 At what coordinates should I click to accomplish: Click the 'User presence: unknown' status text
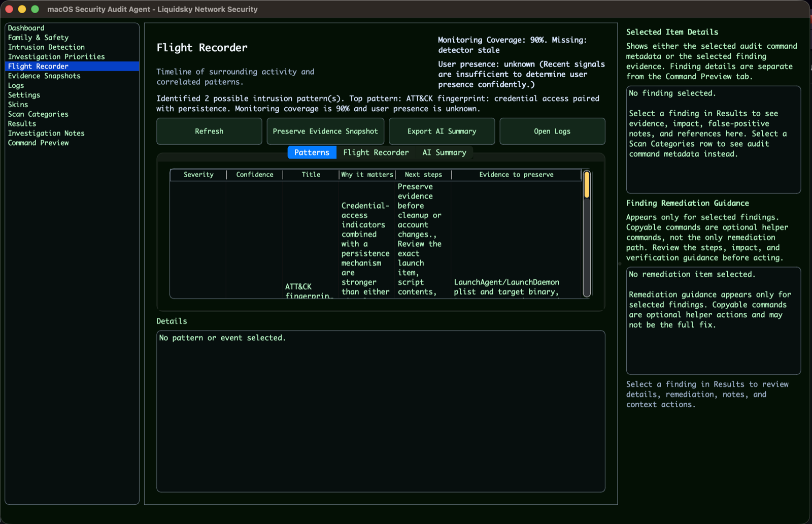pyautogui.click(x=522, y=74)
